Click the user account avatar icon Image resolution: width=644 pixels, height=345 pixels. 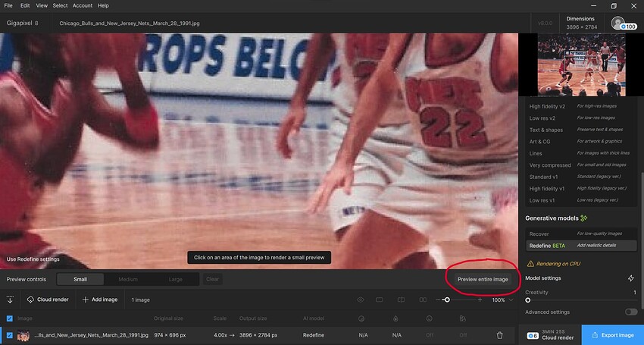click(x=617, y=22)
